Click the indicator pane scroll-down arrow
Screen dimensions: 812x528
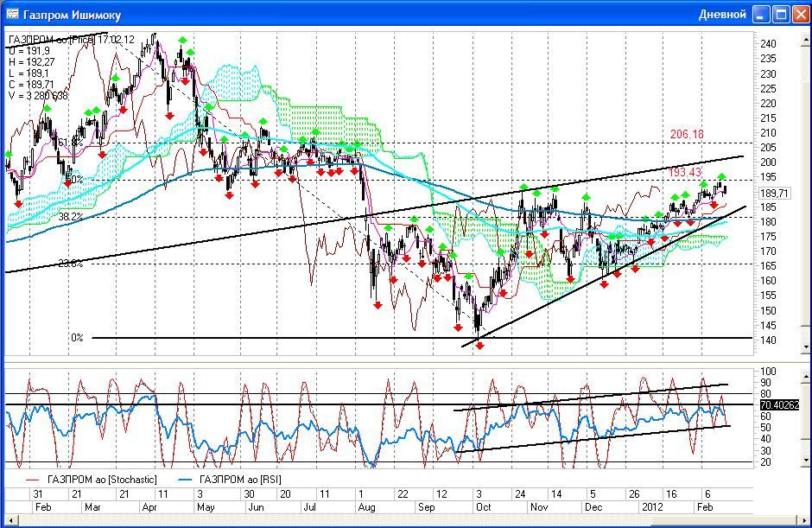806,460
